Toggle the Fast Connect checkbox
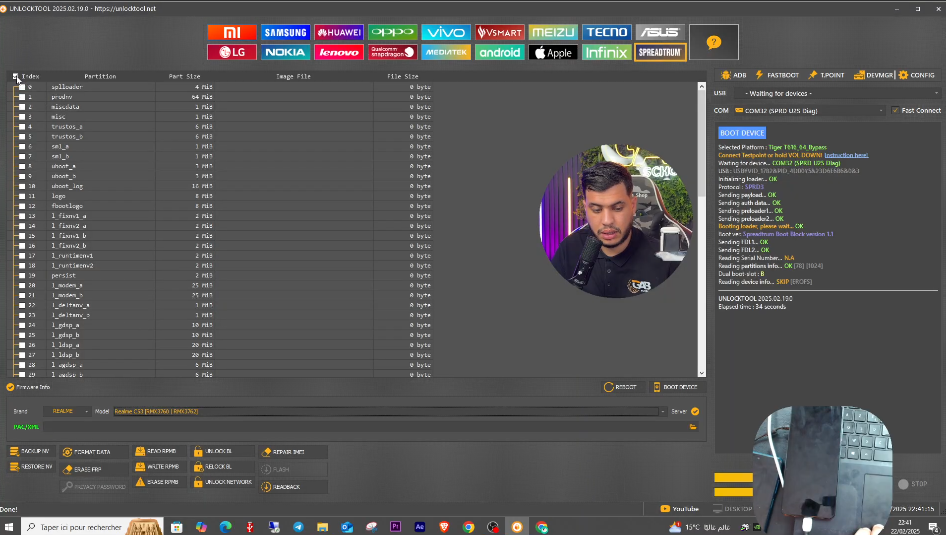 point(895,110)
